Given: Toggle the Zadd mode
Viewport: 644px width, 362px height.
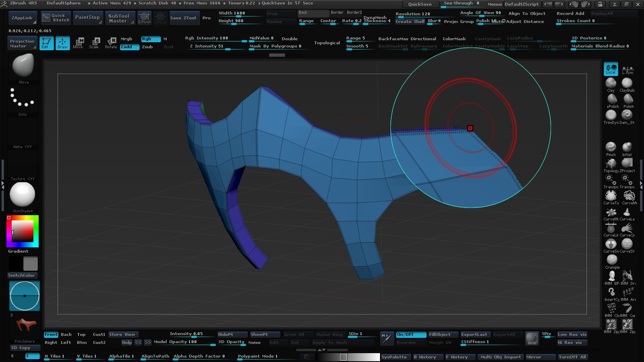Looking at the screenshot, I should tap(129, 47).
